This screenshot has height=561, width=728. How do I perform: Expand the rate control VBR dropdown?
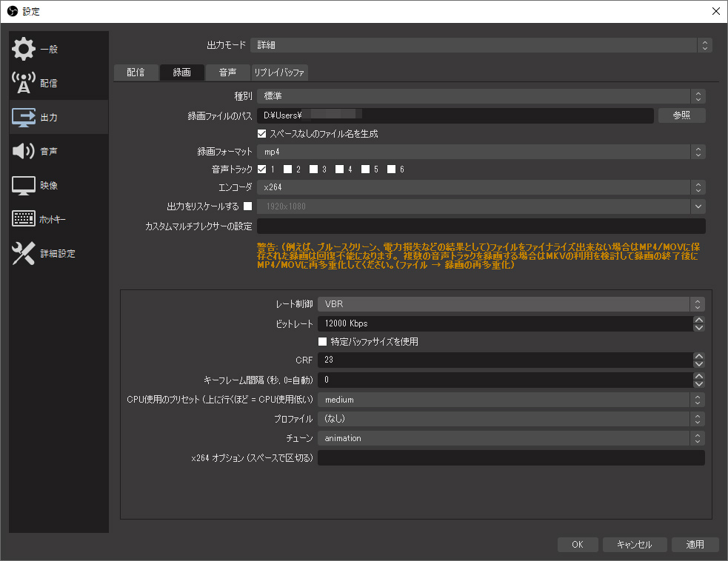pyautogui.click(x=510, y=304)
